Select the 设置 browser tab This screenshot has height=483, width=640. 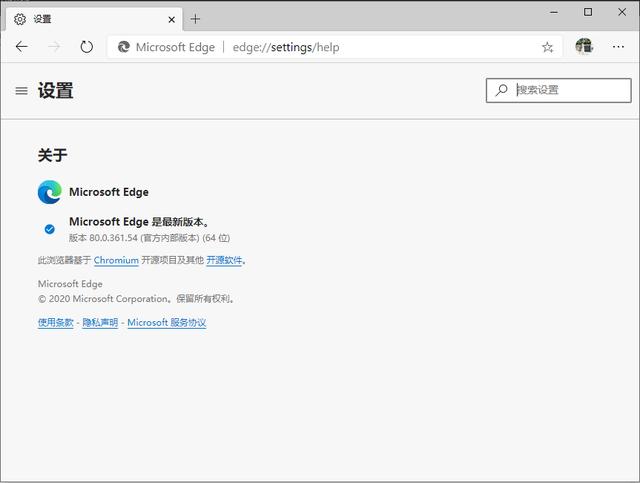(94, 19)
